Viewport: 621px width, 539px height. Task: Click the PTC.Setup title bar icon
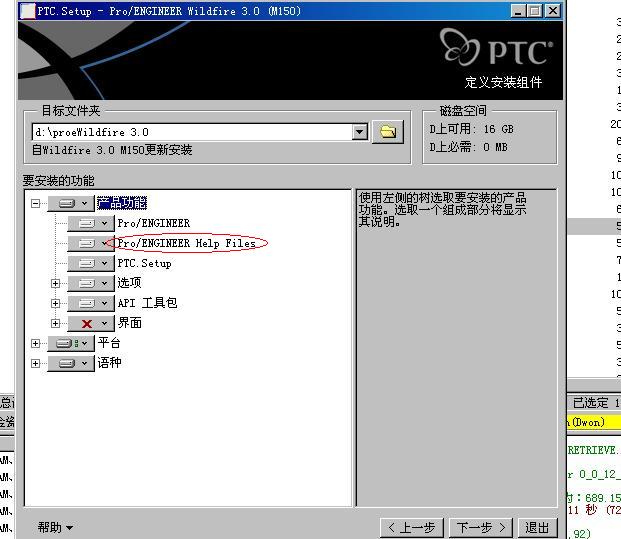pyautogui.click(x=27, y=11)
